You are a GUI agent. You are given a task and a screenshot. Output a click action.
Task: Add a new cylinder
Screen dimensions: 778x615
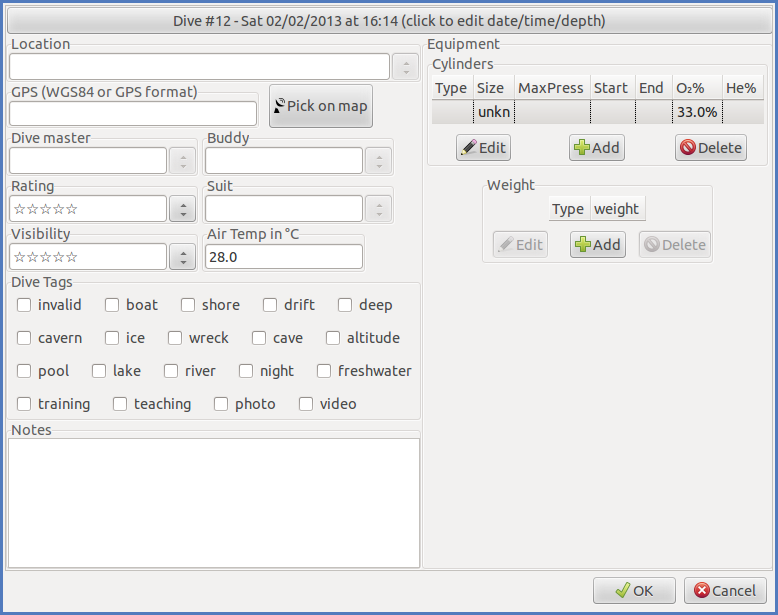(596, 147)
